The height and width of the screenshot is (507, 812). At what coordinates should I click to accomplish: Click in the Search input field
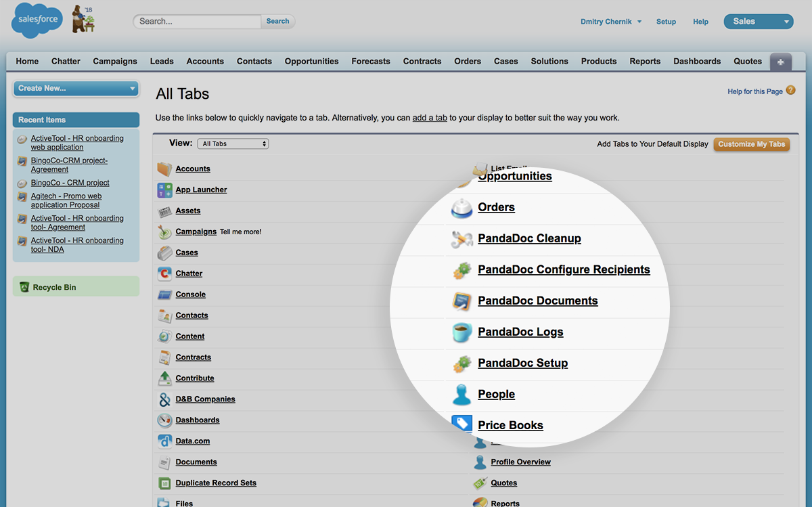197,21
